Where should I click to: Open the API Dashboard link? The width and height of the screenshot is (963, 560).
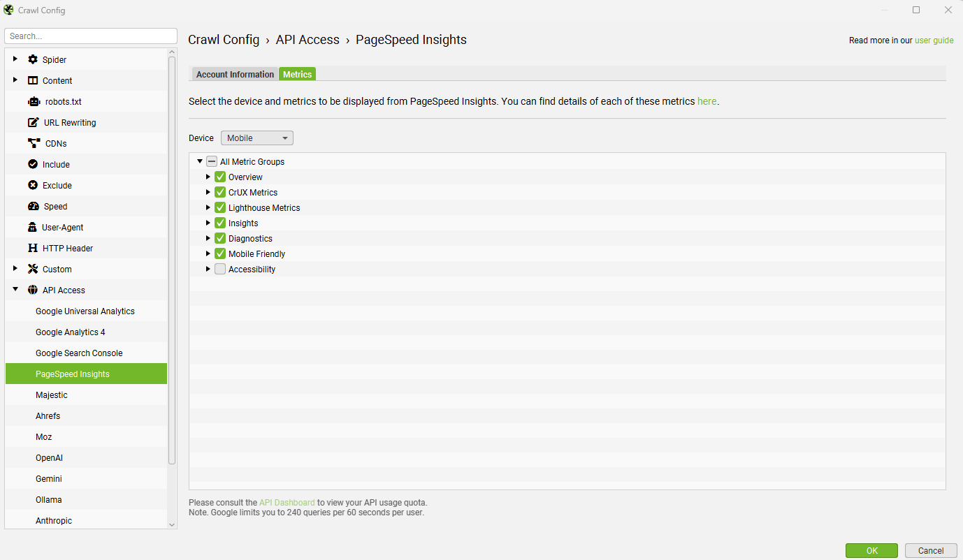[287, 502]
